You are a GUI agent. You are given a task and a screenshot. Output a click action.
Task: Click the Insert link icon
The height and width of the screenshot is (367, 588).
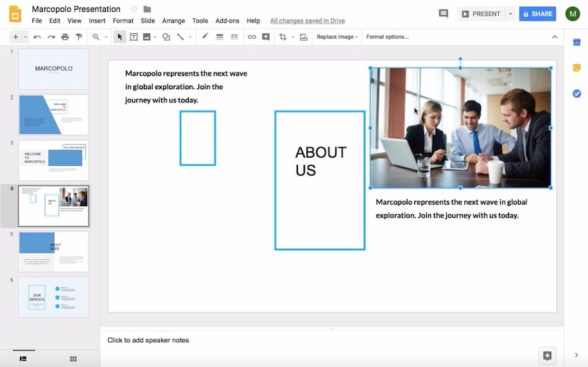(x=252, y=37)
